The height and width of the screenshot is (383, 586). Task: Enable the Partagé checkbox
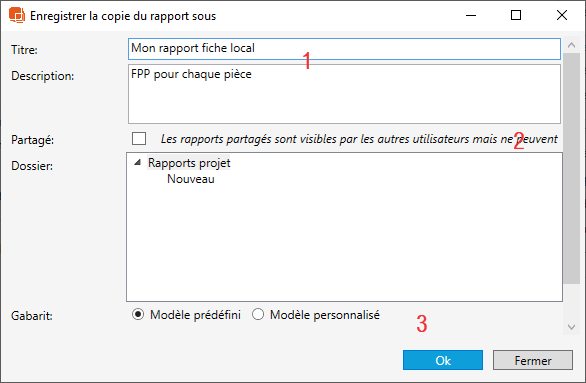[x=139, y=139]
